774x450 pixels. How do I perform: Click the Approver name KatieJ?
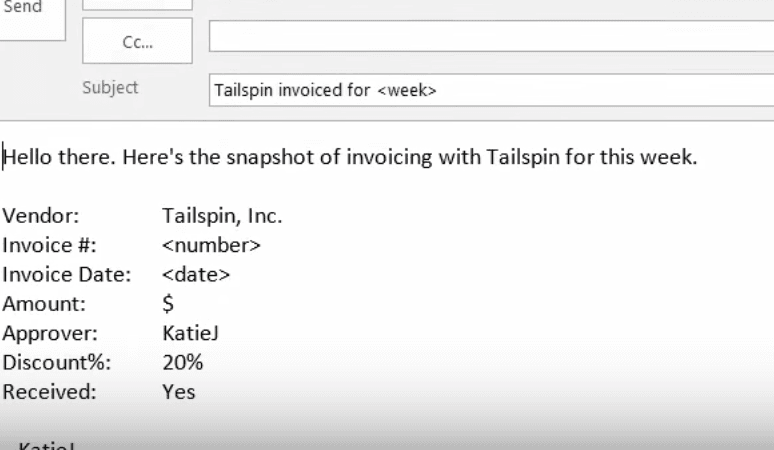190,333
